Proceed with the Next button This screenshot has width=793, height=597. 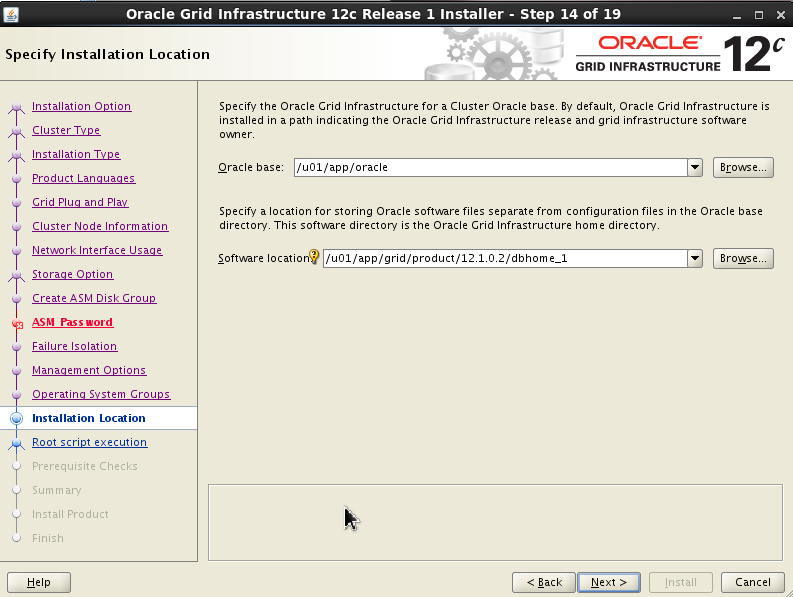pos(609,582)
